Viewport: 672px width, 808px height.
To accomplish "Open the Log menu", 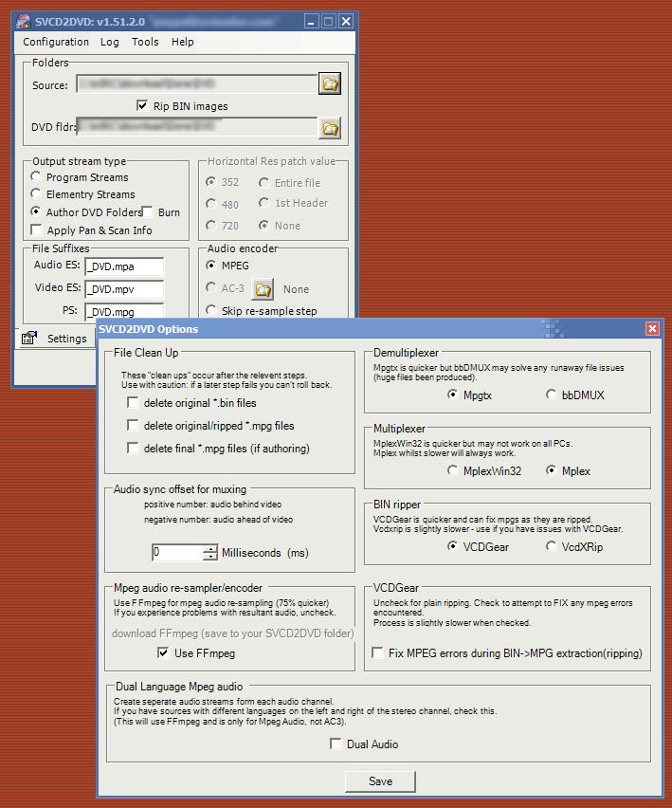I will coord(110,42).
